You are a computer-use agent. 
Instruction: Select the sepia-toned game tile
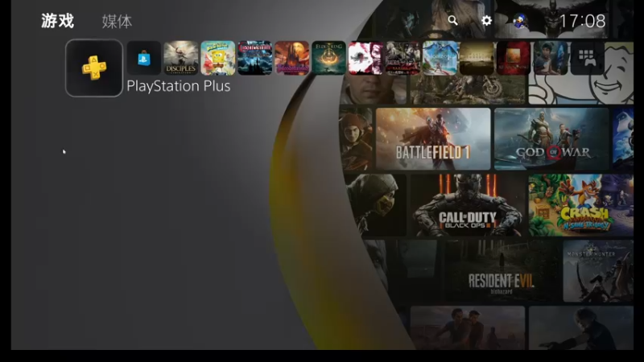pyautogui.click(x=477, y=58)
